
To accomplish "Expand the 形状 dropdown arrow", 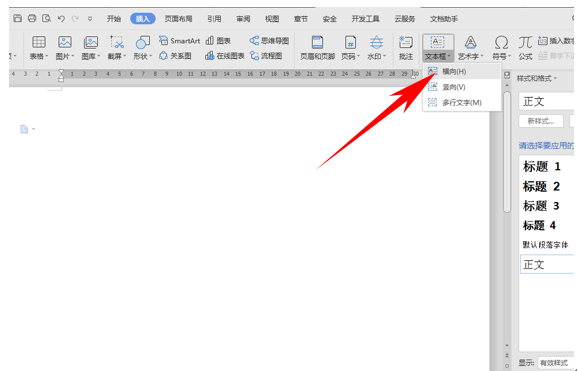I will coord(150,56).
